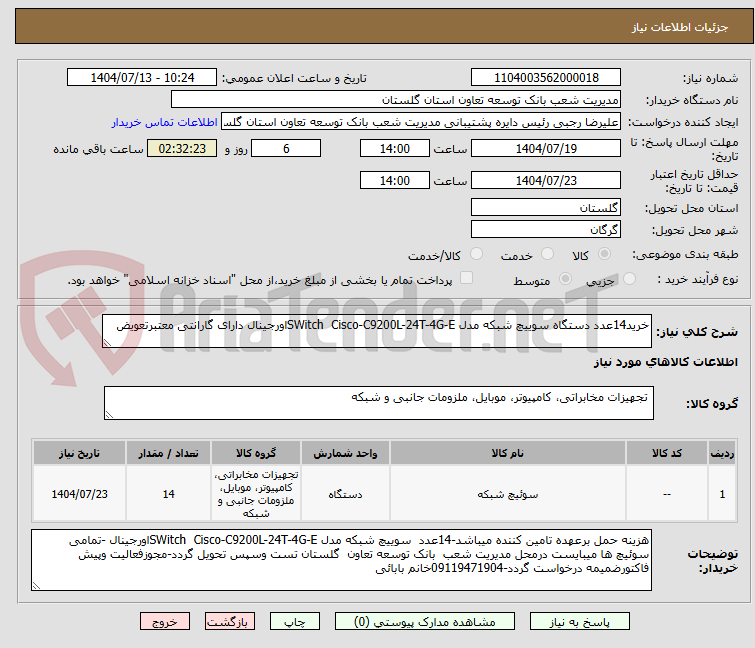Click the تاریخ نیاز column header
The height and width of the screenshot is (648, 755).
tap(79, 453)
